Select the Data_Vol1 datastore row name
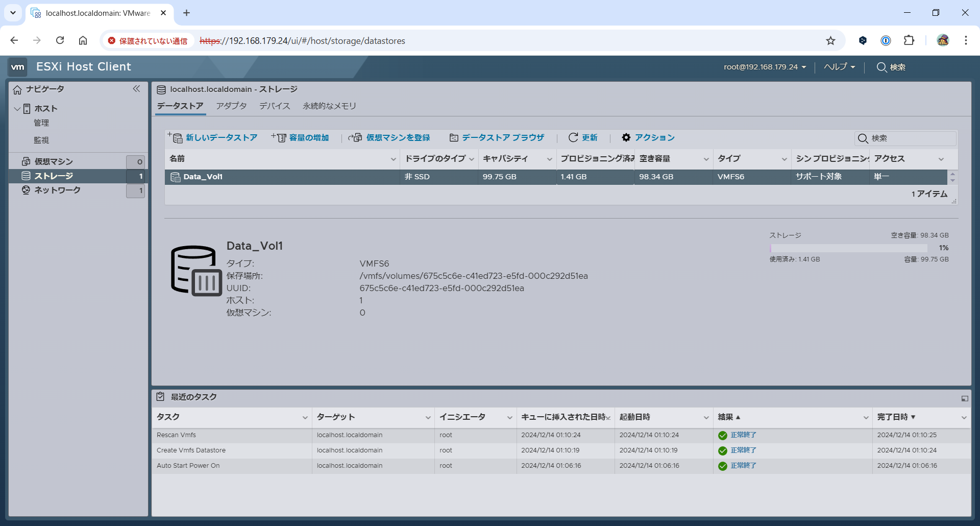 tap(203, 177)
